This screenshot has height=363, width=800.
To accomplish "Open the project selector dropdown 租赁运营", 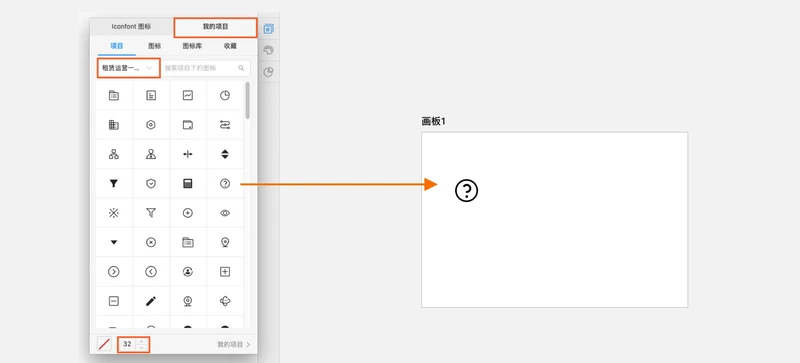I will pyautogui.click(x=128, y=68).
